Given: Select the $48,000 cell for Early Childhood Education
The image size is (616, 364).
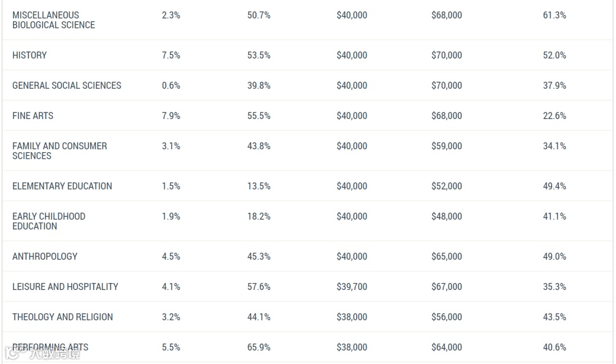Looking at the screenshot, I should (x=447, y=216).
